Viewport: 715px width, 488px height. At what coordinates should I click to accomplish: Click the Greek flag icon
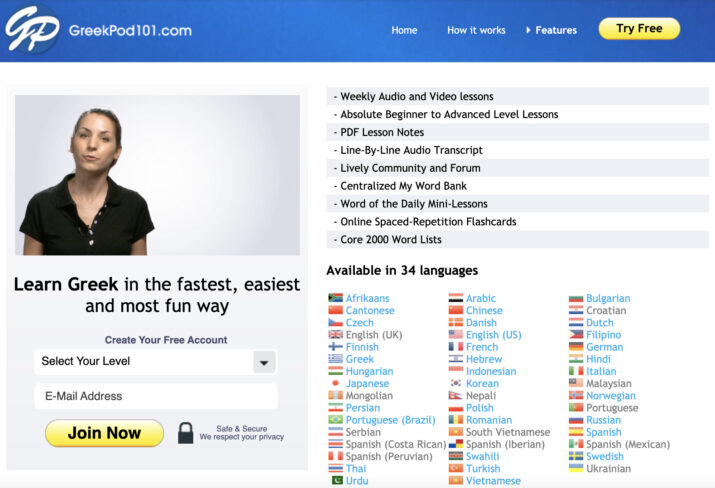tap(336, 359)
